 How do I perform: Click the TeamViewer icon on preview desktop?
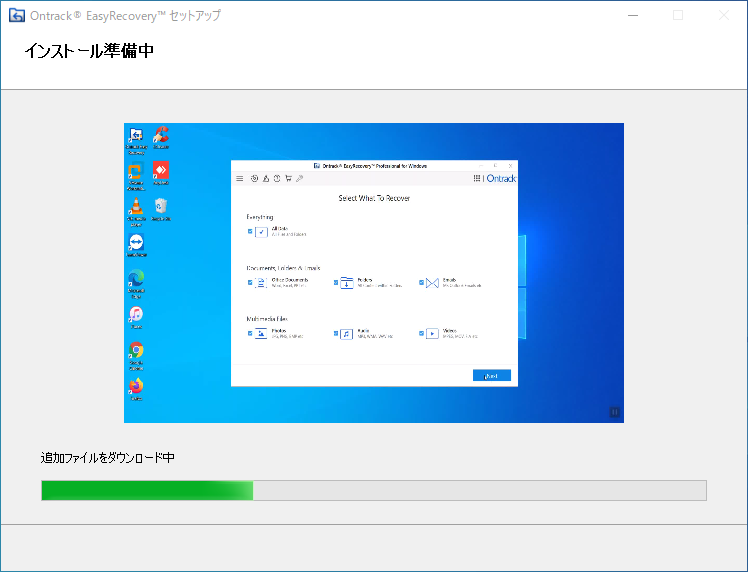tap(136, 242)
